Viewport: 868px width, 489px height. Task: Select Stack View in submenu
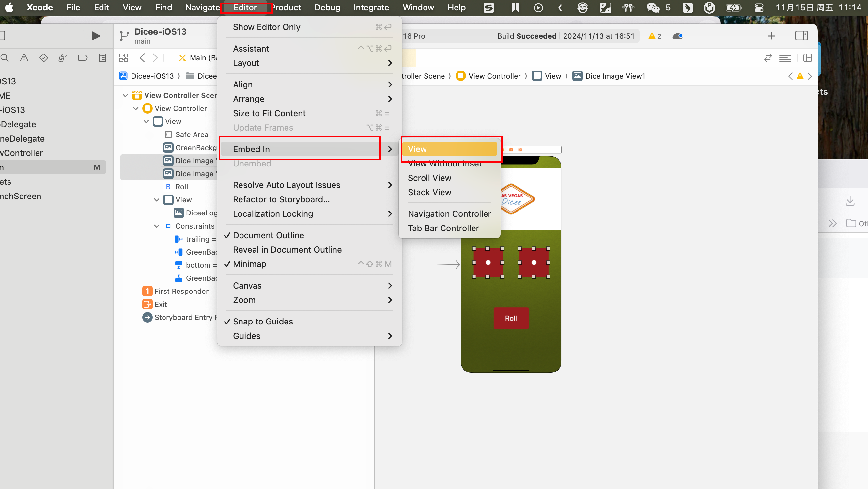click(x=449, y=192)
